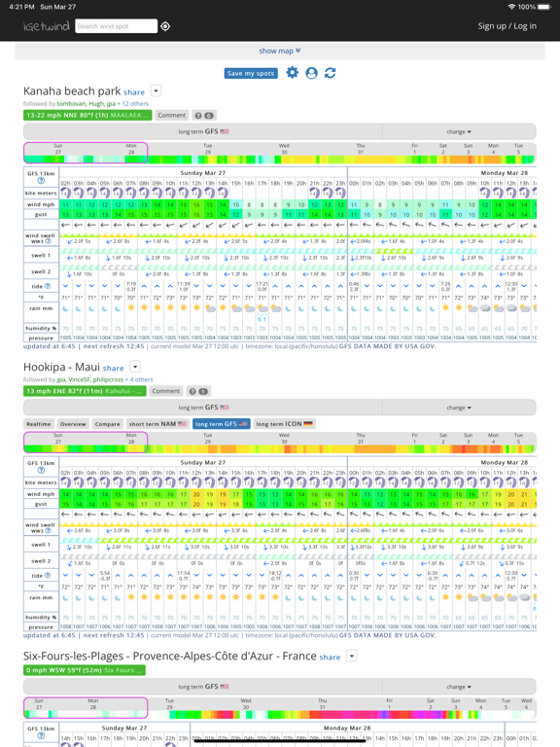Click the battery indicator
This screenshot has width=560, height=747.
pos(543,7)
